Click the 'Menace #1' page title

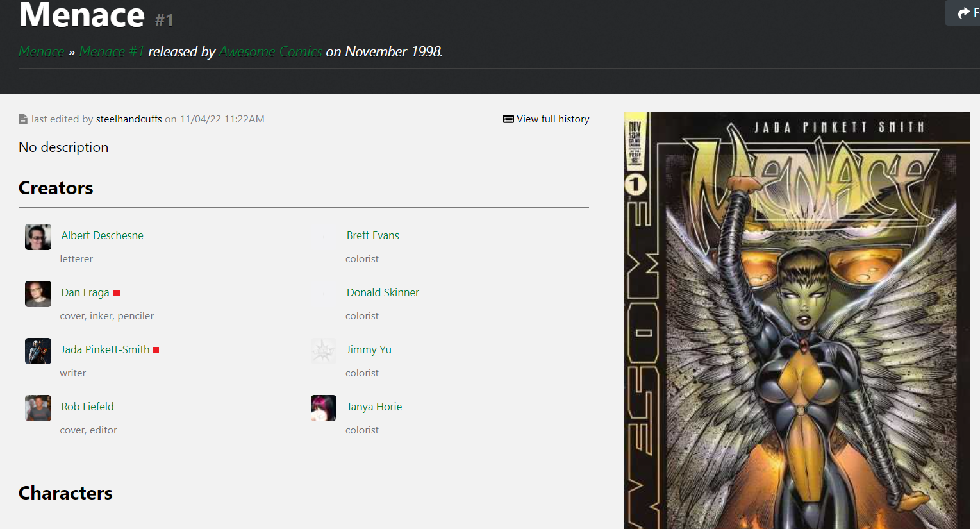coord(96,15)
